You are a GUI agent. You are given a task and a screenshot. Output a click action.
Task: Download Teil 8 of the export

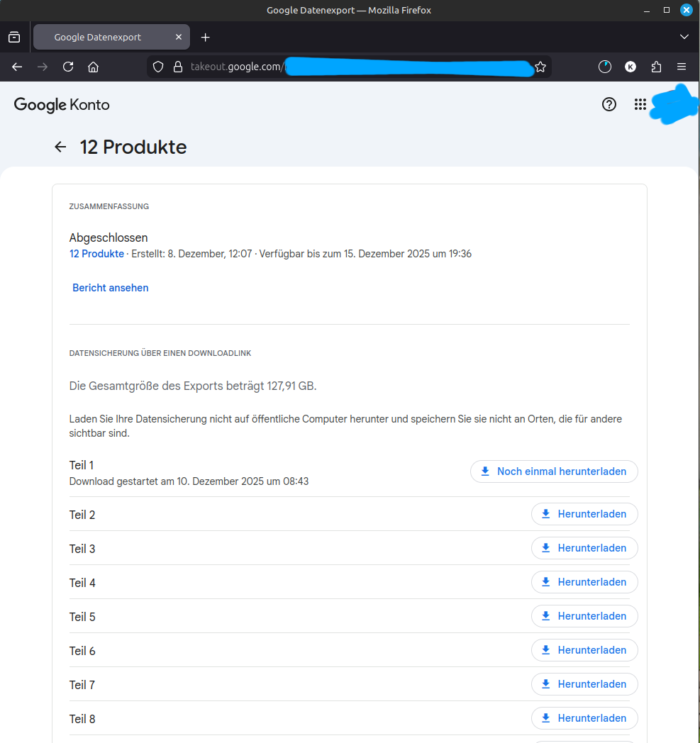click(x=584, y=718)
